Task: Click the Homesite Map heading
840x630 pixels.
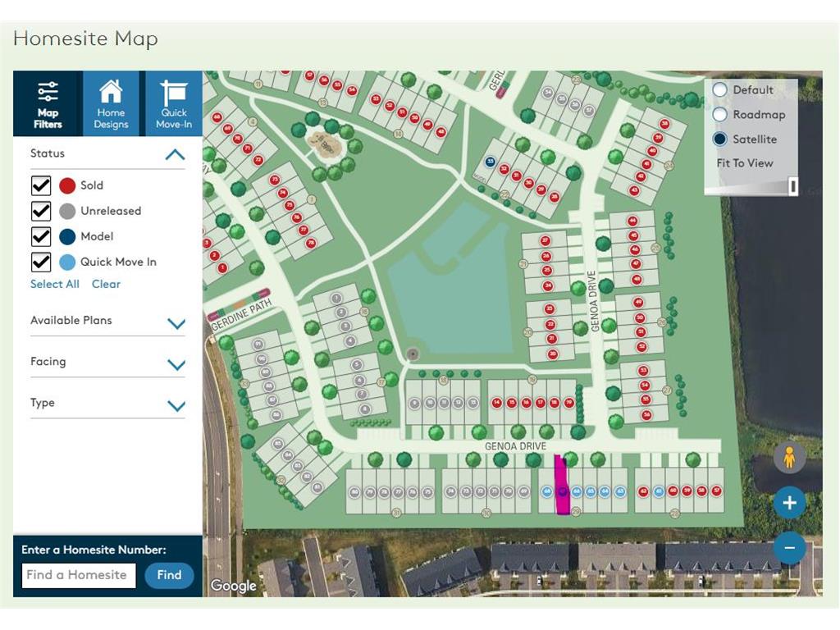Action: [x=85, y=39]
